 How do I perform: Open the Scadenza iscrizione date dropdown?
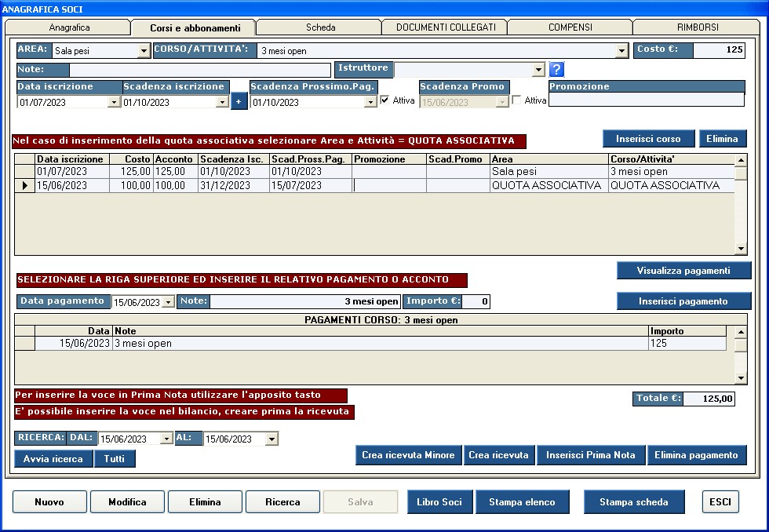[x=222, y=102]
